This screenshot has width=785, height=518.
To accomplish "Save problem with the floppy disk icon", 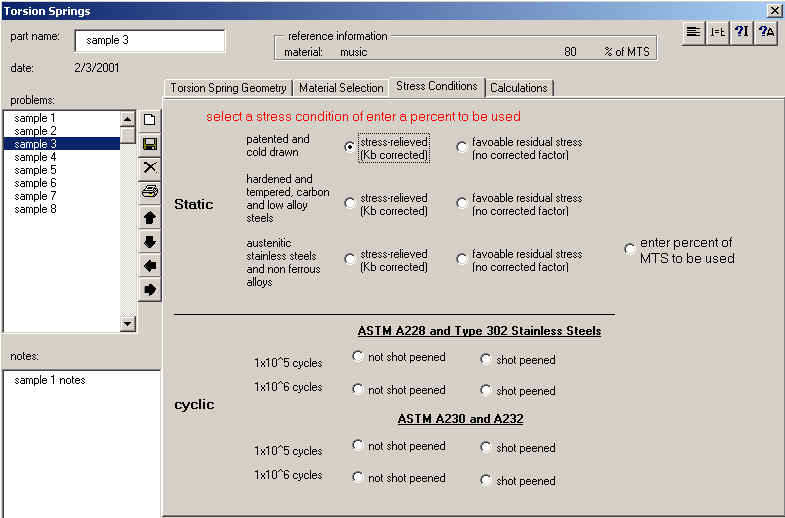I will pyautogui.click(x=150, y=144).
